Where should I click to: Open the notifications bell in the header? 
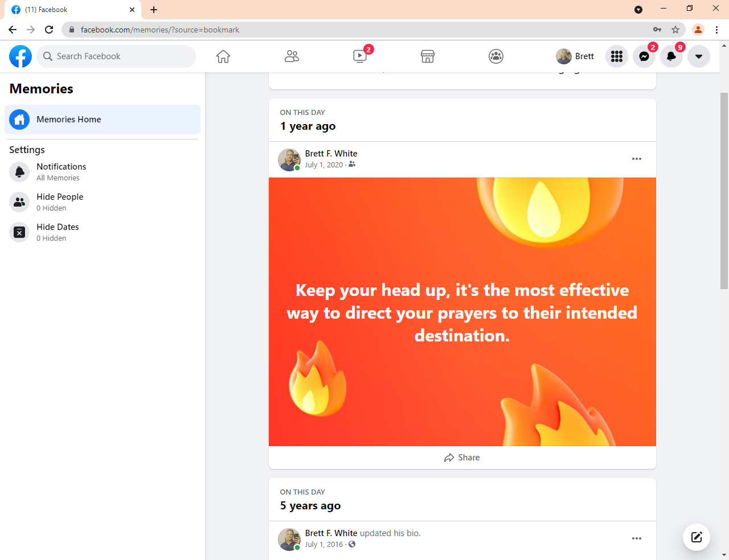(671, 56)
